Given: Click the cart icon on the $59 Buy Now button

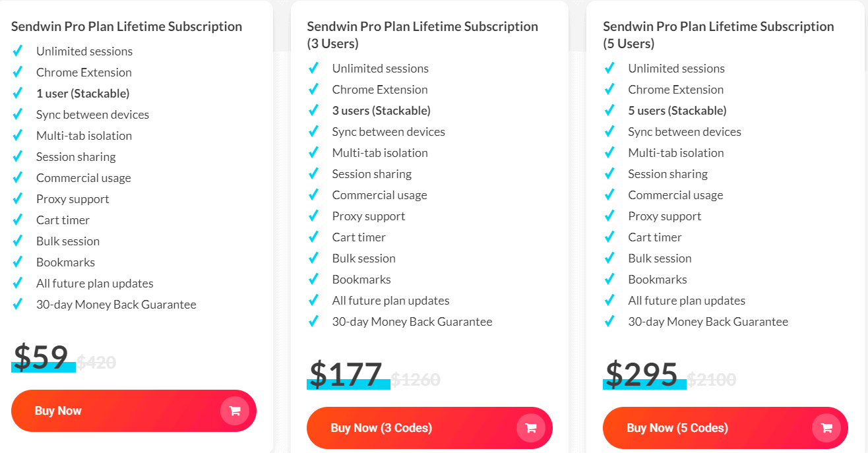Looking at the screenshot, I should pyautogui.click(x=234, y=410).
